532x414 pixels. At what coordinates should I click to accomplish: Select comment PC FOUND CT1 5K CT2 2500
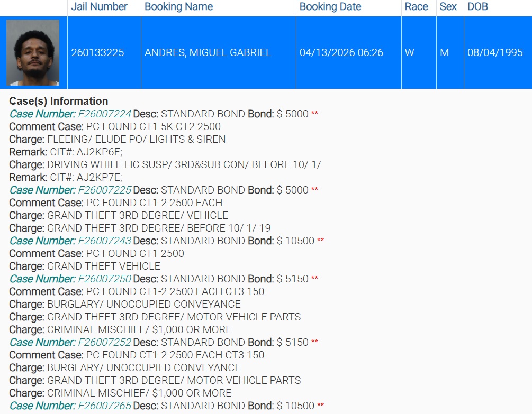[154, 127]
